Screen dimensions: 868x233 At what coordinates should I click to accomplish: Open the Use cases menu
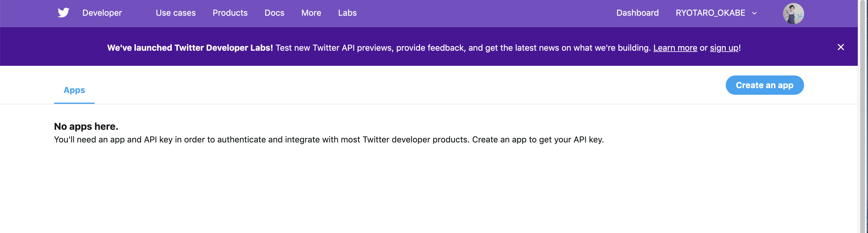pos(175,13)
